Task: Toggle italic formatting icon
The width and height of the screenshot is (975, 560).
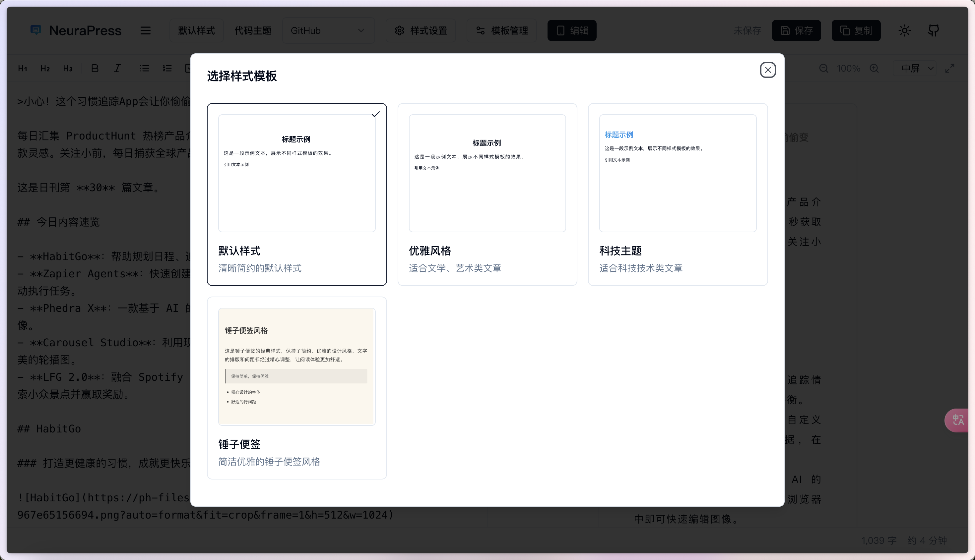Action: pos(117,69)
